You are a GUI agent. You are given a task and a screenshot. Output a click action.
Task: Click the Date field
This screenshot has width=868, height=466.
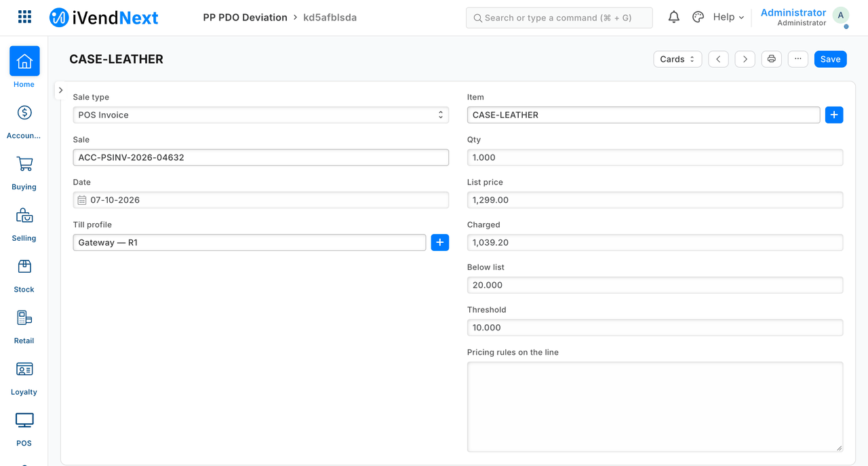tap(261, 200)
